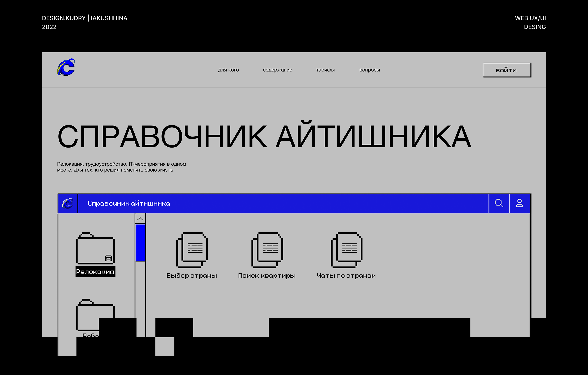Click the scrollbar up arrow
Screen dimensions: 588x375
point(140,219)
